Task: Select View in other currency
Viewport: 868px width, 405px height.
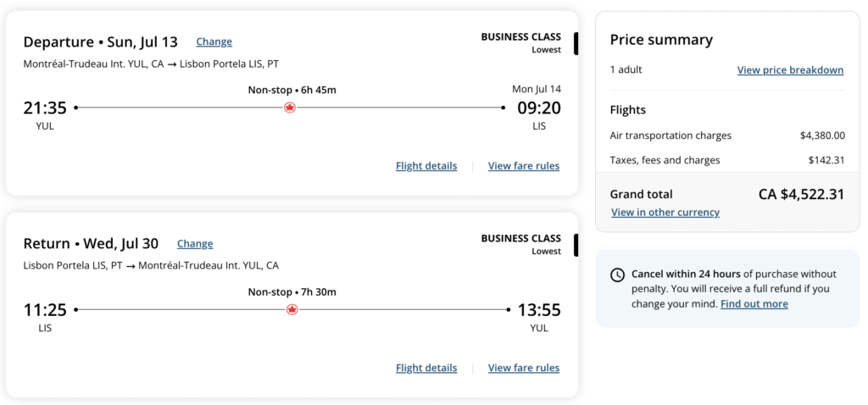Action: point(665,212)
